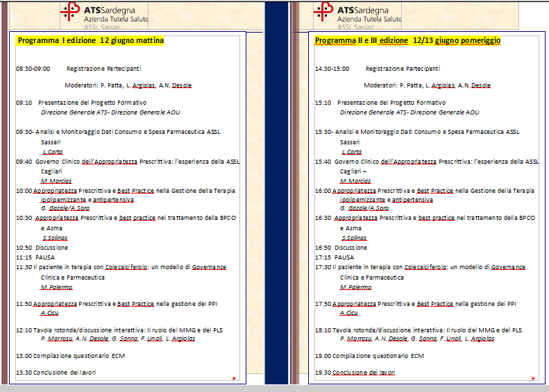The image size is (549, 392).
Task: Click "M.Marcias" under the 09:40 session
Action: [56, 181]
